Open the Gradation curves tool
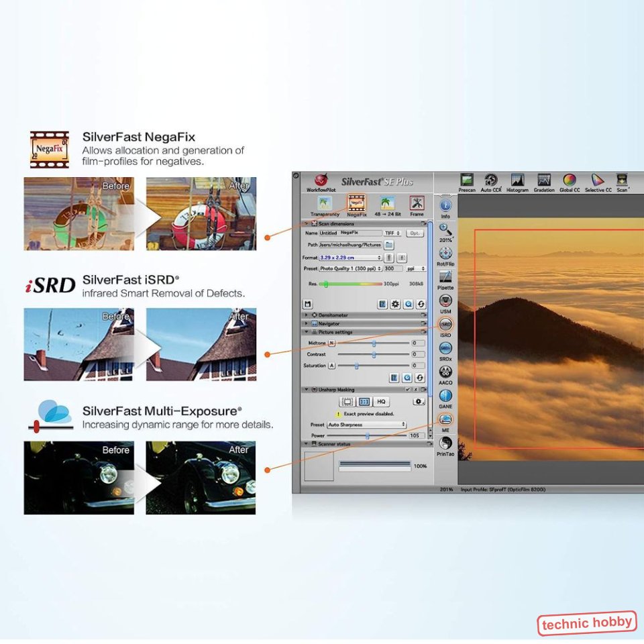 point(544,181)
